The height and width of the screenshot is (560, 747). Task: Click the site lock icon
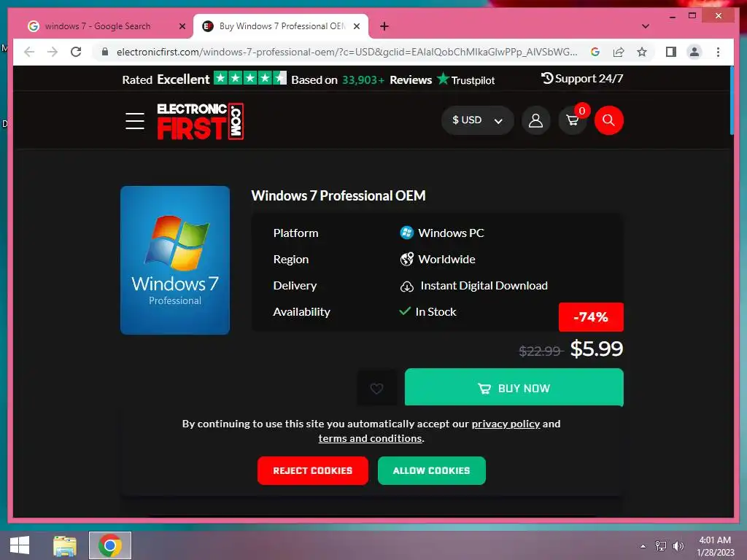click(105, 52)
